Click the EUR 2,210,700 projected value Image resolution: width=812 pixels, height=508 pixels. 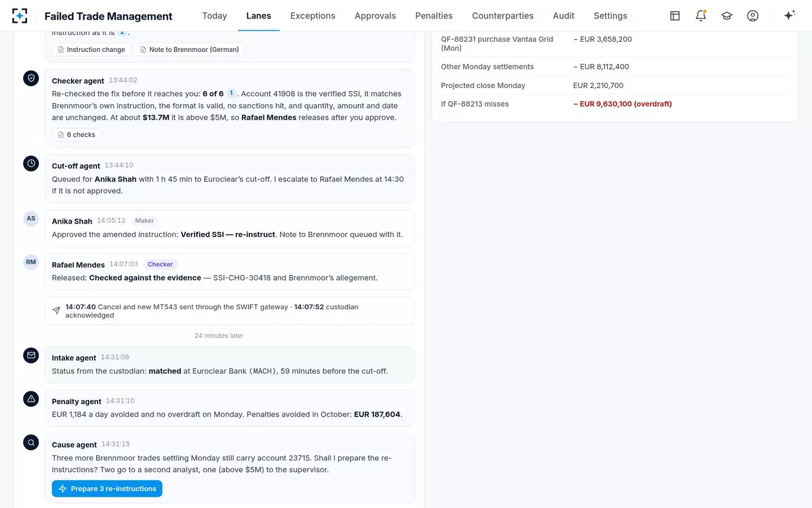click(598, 86)
